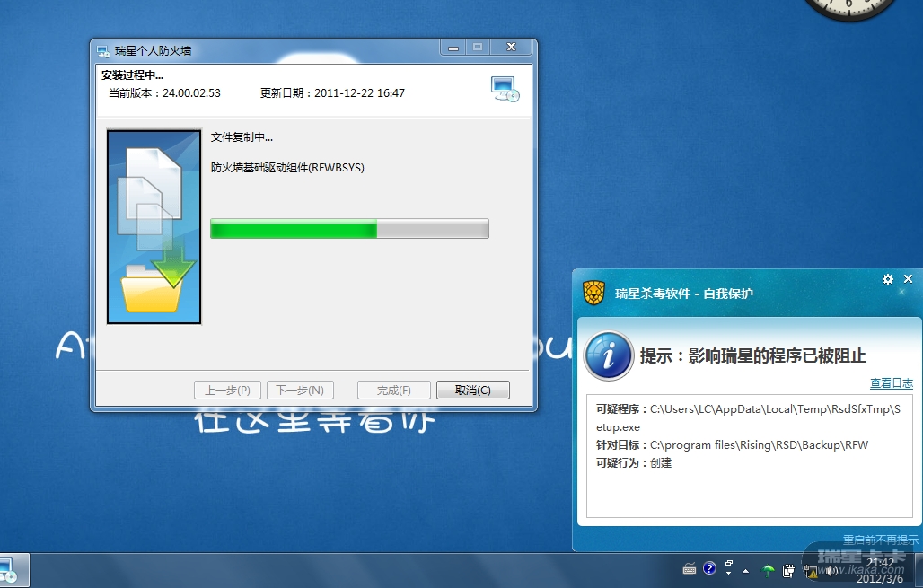The height and width of the screenshot is (588, 923).
Task: Close the Rising self-protection popup
Action: click(909, 279)
